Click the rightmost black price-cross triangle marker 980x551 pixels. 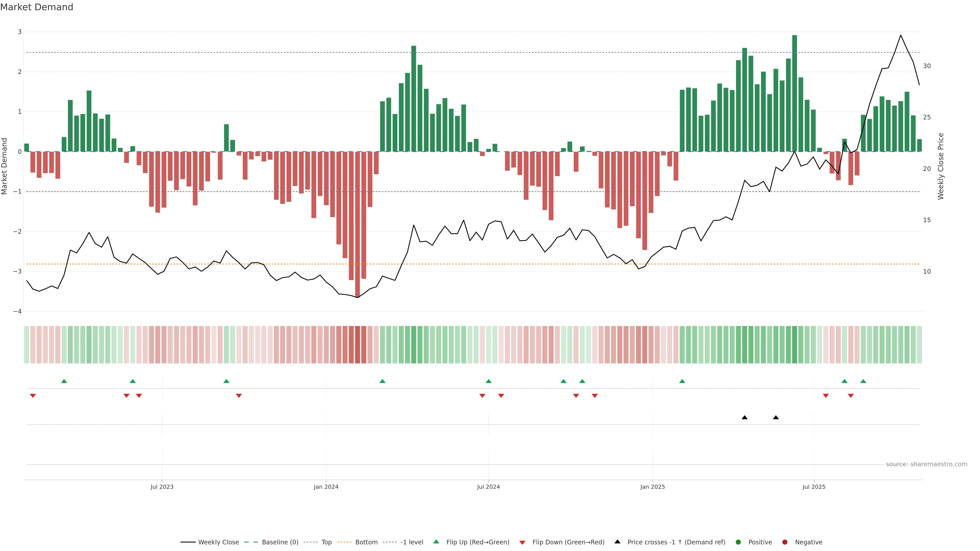776,418
